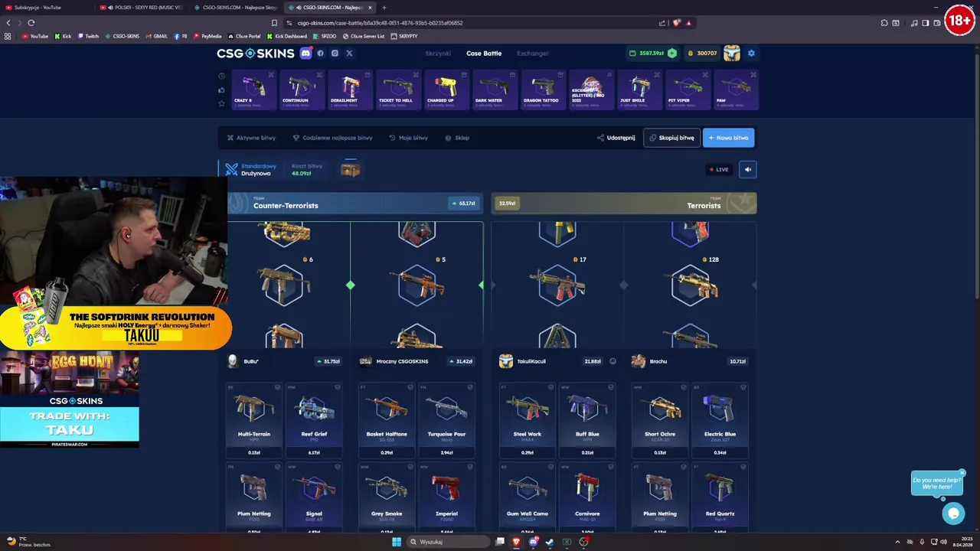Click the 3587.39zł wallet balance
Screen dimensions: 980x551
pos(647,54)
